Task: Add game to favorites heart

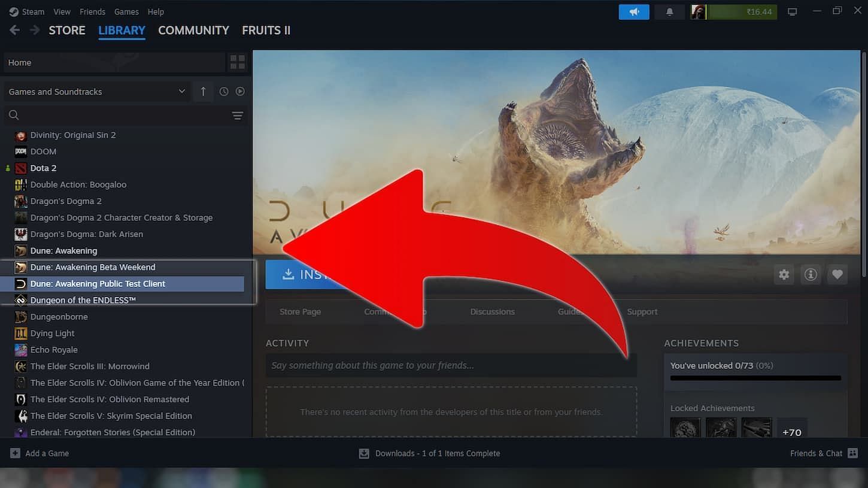Action: coord(837,275)
